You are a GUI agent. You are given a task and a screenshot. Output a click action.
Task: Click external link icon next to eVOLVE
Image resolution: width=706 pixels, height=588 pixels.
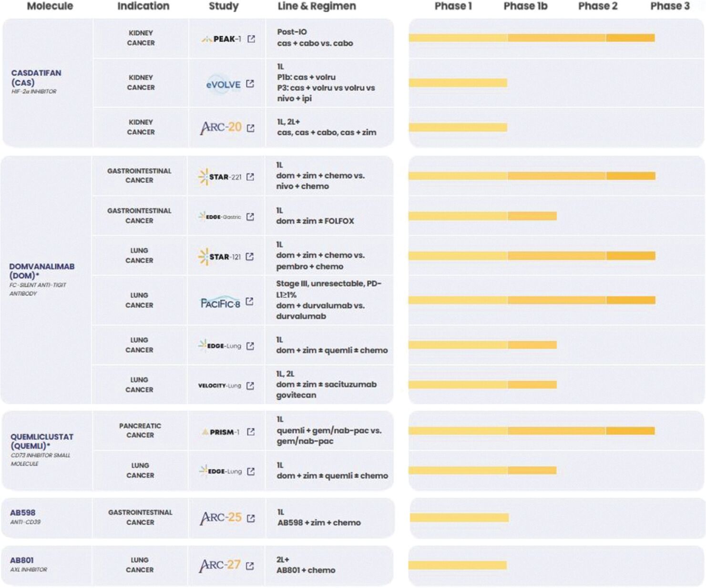pyautogui.click(x=250, y=84)
